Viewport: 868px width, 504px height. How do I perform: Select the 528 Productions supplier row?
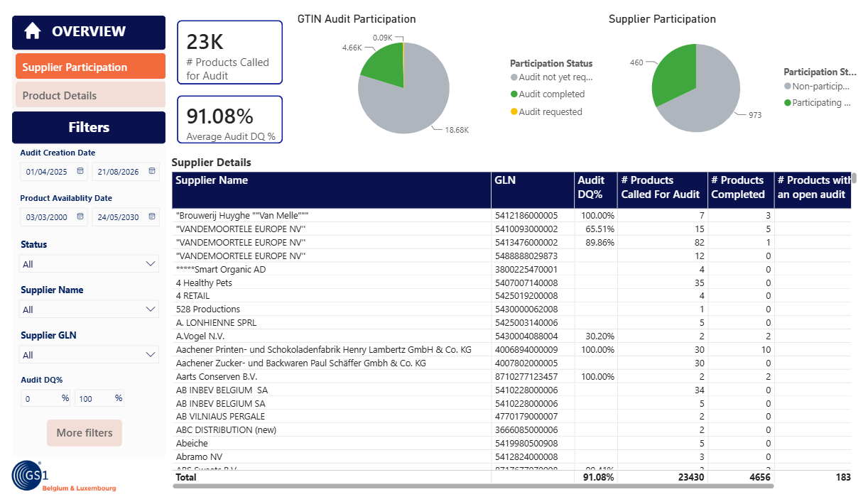pyautogui.click(x=511, y=309)
